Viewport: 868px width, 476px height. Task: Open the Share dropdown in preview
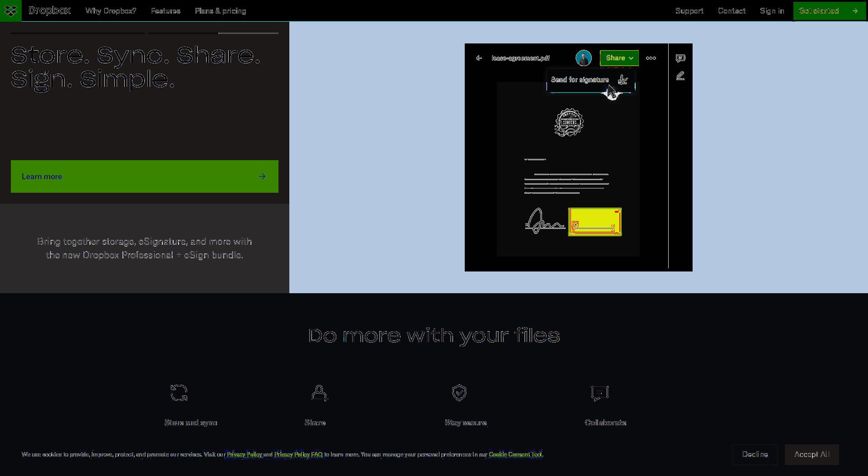(619, 58)
